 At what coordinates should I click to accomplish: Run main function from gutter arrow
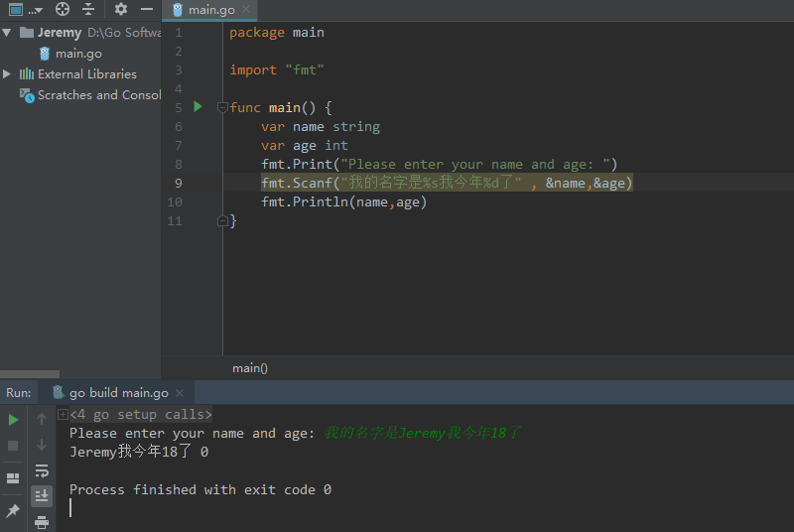coord(198,107)
